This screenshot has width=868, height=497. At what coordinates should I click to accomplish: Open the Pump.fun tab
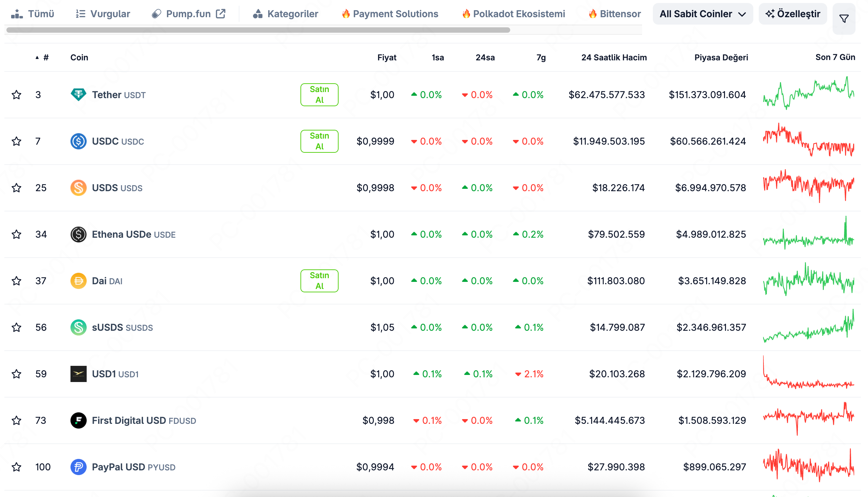pos(189,13)
